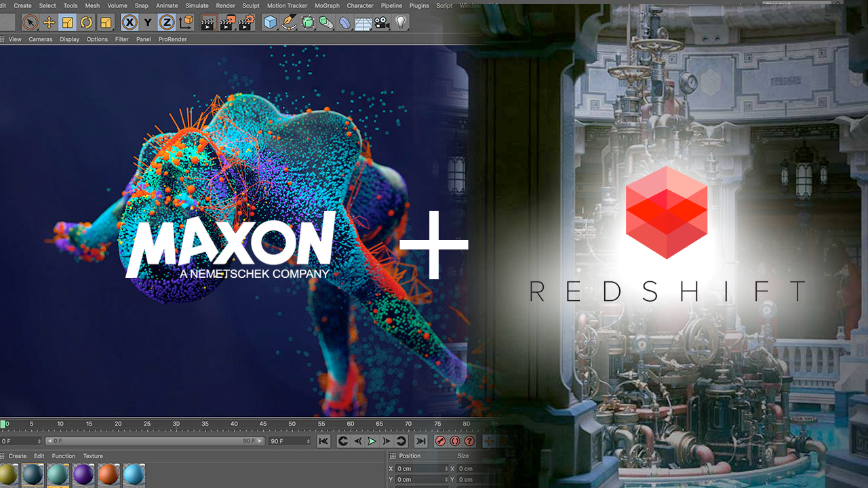The width and height of the screenshot is (868, 488).
Task: Open Render Settings gear clapperboard icon
Action: click(x=248, y=22)
